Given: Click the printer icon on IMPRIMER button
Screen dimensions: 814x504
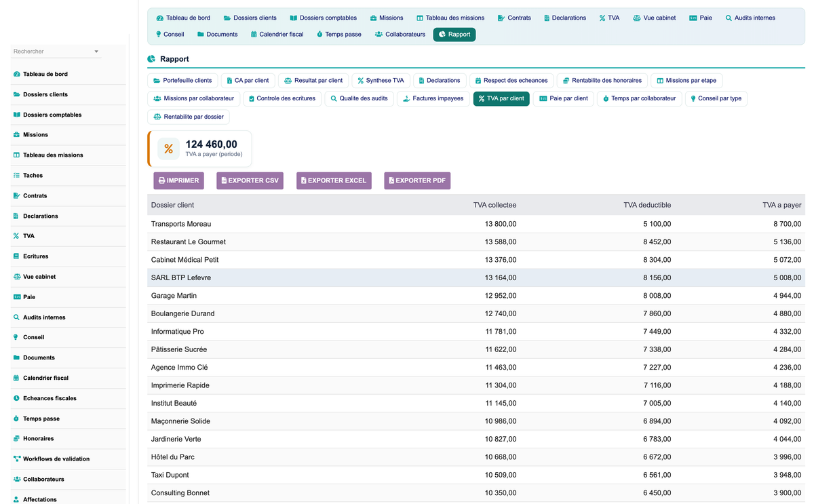Looking at the screenshot, I should tap(161, 180).
